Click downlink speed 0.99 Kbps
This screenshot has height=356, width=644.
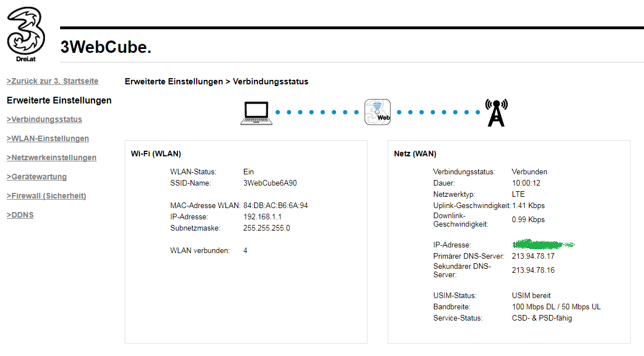pyautogui.click(x=528, y=219)
